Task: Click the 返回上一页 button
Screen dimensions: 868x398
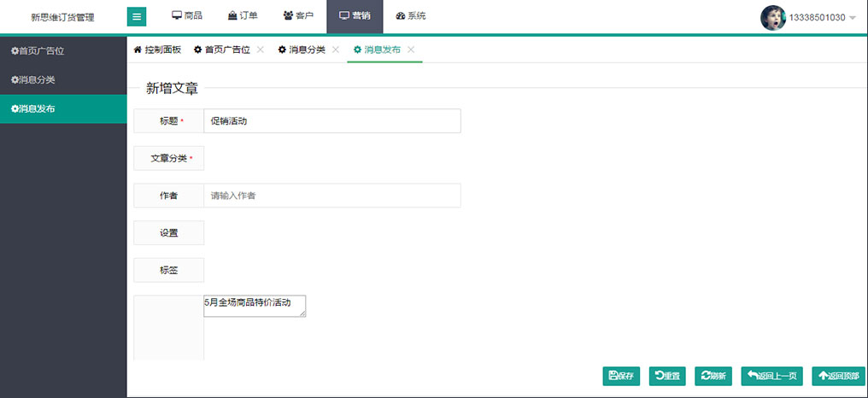Action: 772,376
